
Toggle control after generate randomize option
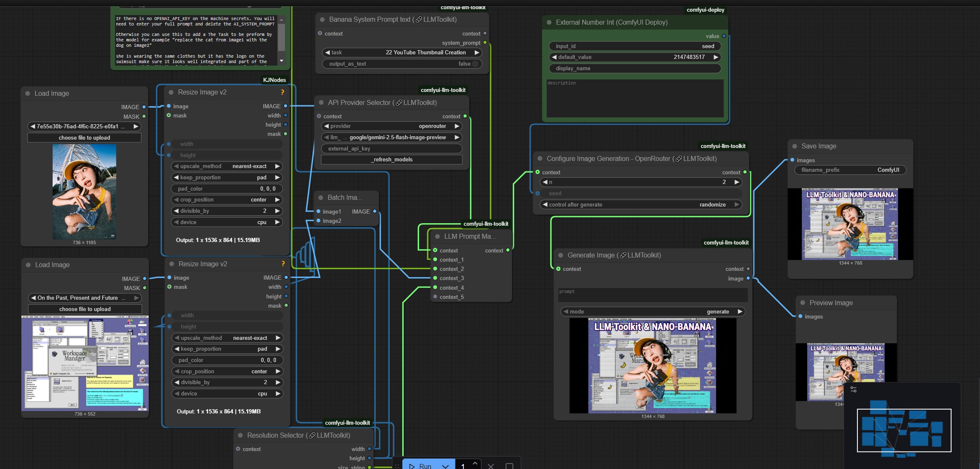click(x=641, y=204)
